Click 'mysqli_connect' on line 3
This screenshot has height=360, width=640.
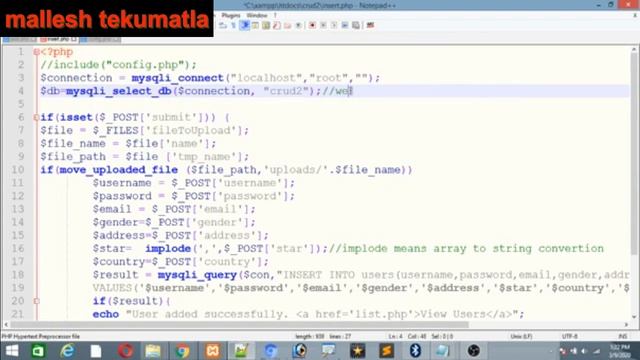(x=178, y=78)
